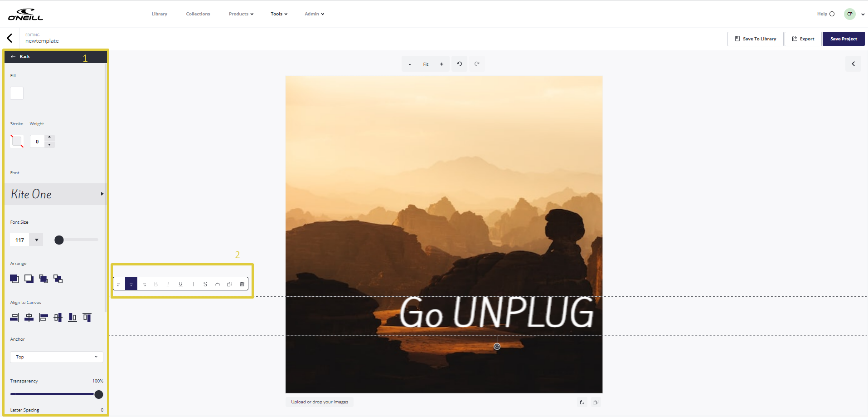Open the Library page
This screenshot has width=868, height=417.
tap(160, 14)
